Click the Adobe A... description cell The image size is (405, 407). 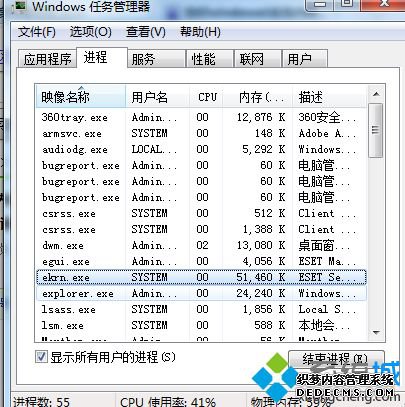click(x=327, y=133)
